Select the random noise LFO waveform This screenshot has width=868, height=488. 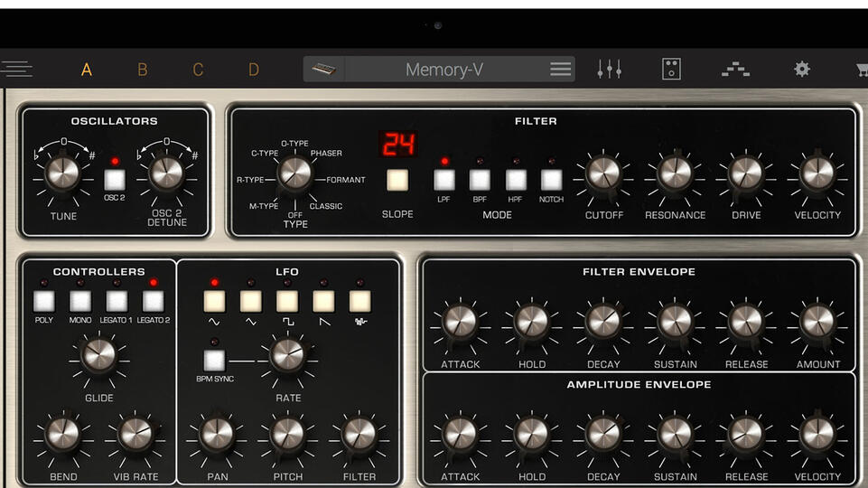click(x=360, y=301)
